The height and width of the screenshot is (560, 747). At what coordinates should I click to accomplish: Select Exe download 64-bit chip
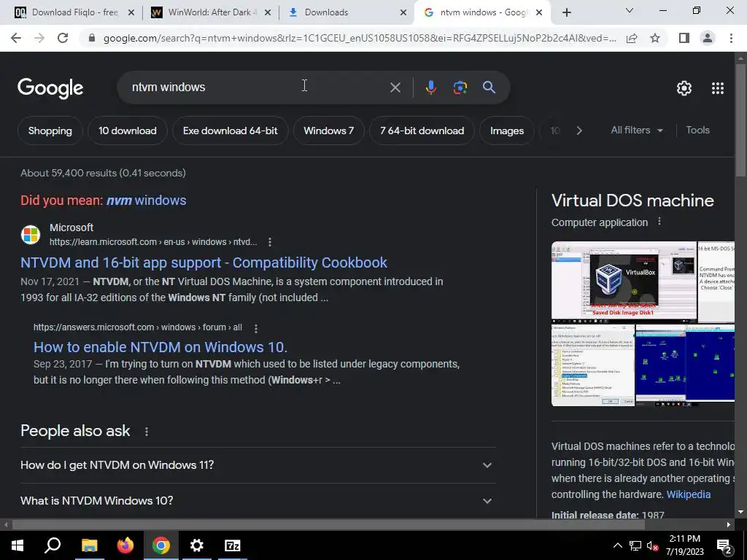(230, 131)
